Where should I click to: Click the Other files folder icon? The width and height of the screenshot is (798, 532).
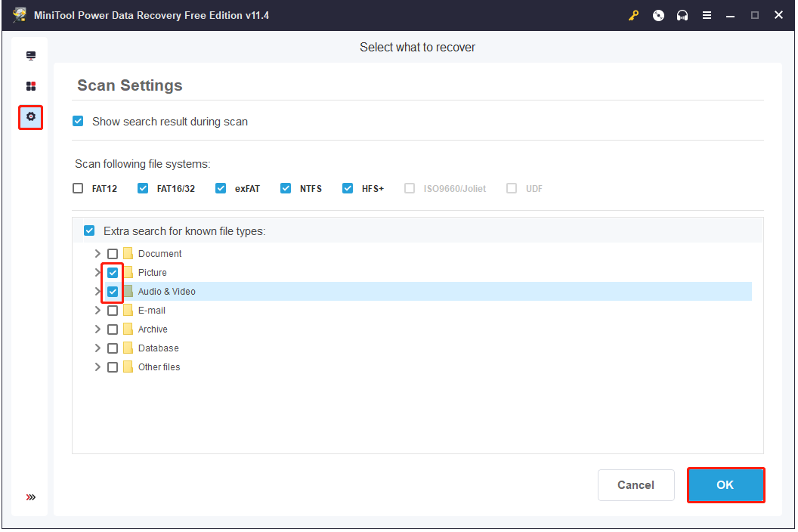[128, 367]
